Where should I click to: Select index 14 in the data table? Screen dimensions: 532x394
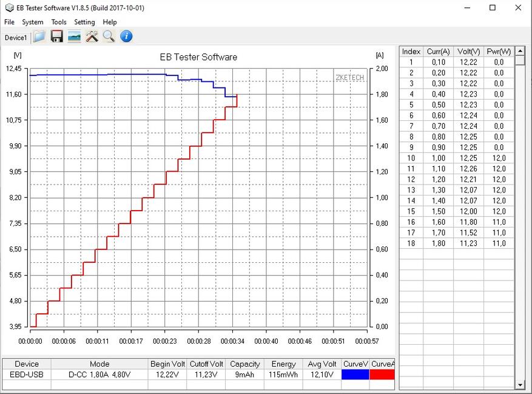click(411, 201)
